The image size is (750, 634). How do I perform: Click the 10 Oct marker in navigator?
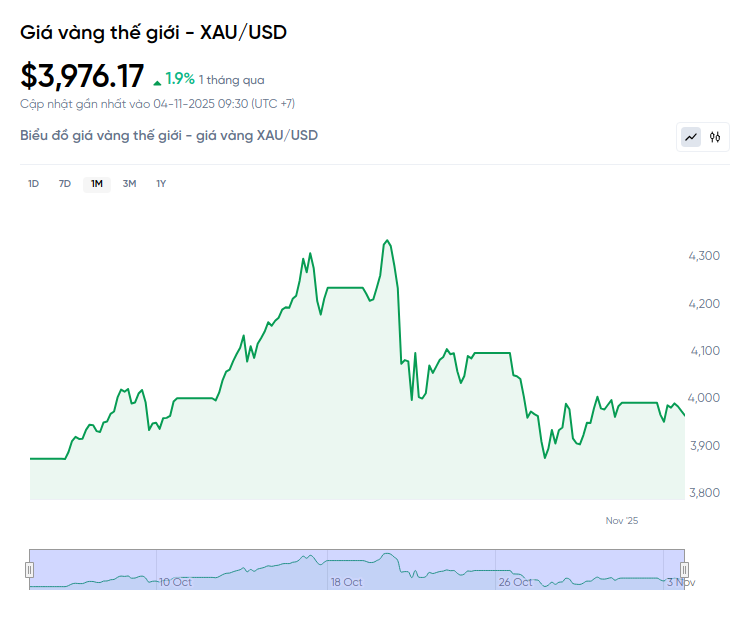pos(175,582)
